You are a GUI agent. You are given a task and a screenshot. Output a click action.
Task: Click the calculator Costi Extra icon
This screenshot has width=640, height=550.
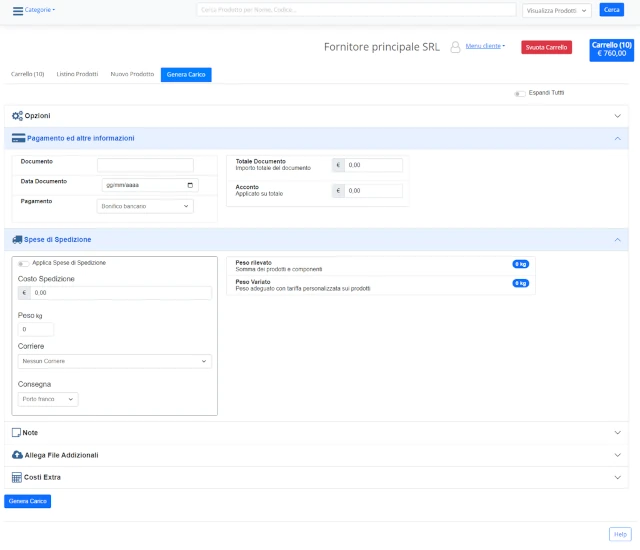[17, 477]
